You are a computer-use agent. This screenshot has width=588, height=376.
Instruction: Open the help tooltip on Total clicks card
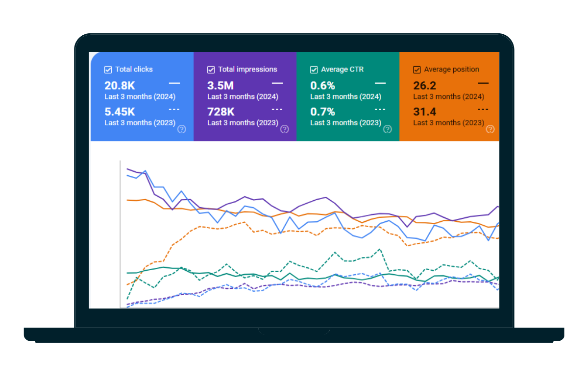[x=181, y=129]
